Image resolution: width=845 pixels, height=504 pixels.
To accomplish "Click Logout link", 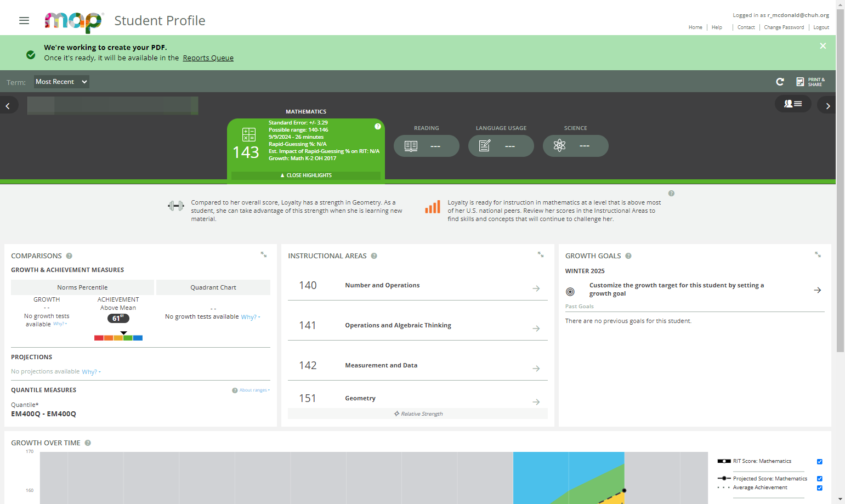I will [x=821, y=27].
